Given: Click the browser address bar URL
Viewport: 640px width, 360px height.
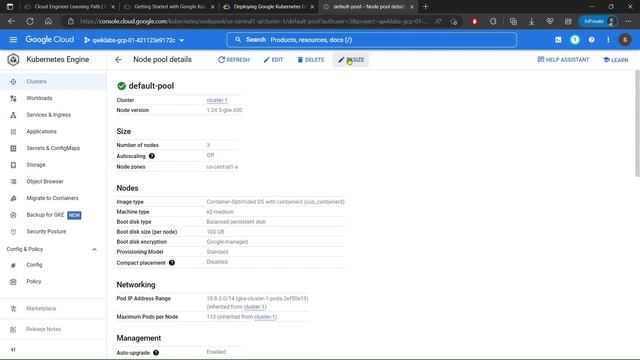Looking at the screenshot, I should [253, 21].
